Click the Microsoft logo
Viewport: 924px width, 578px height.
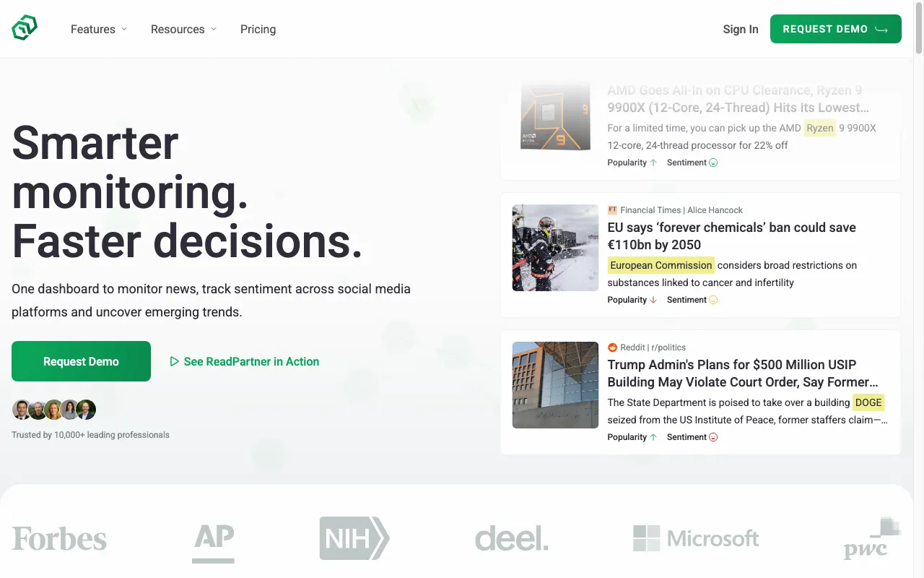coord(696,538)
